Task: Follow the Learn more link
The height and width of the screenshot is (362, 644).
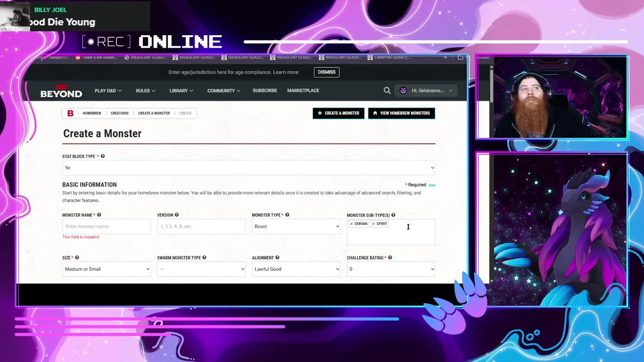Action: [x=286, y=72]
